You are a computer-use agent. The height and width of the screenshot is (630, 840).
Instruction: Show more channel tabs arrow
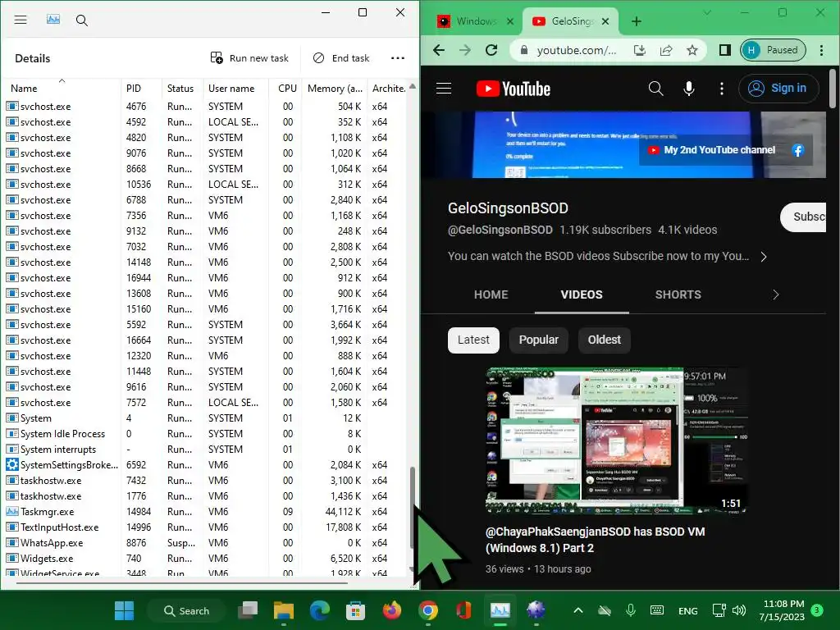click(775, 294)
